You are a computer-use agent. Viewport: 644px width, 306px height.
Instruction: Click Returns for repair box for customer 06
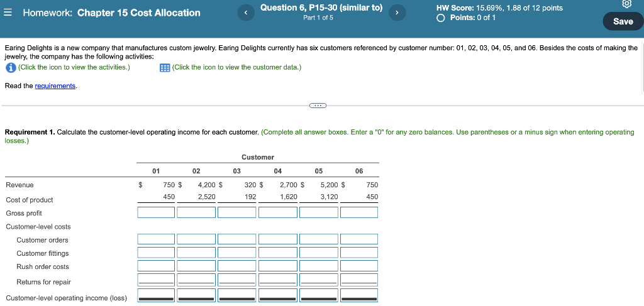(x=359, y=280)
